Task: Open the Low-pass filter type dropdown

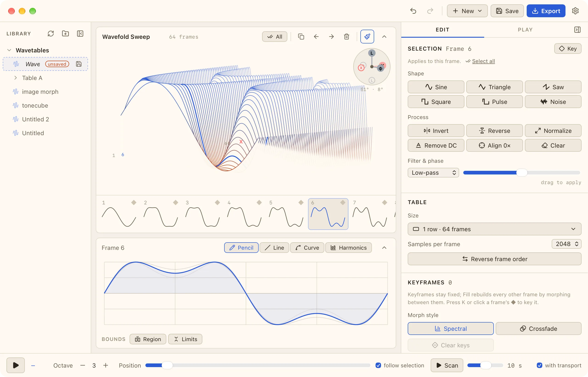Action: [x=433, y=173]
